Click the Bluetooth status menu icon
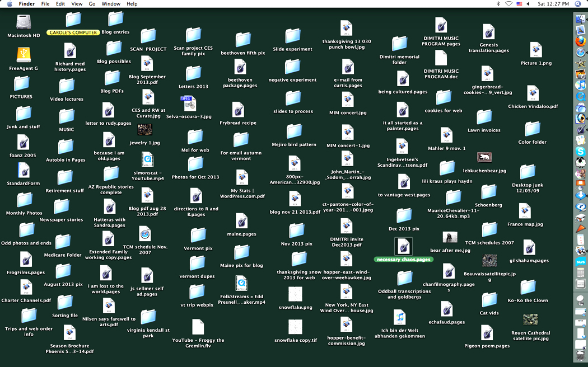Image resolution: width=588 pixels, height=367 pixels. pyautogui.click(x=498, y=4)
